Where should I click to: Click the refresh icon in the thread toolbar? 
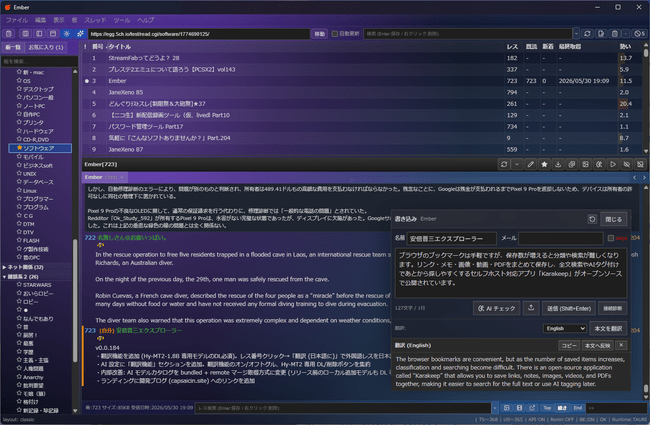click(504, 165)
